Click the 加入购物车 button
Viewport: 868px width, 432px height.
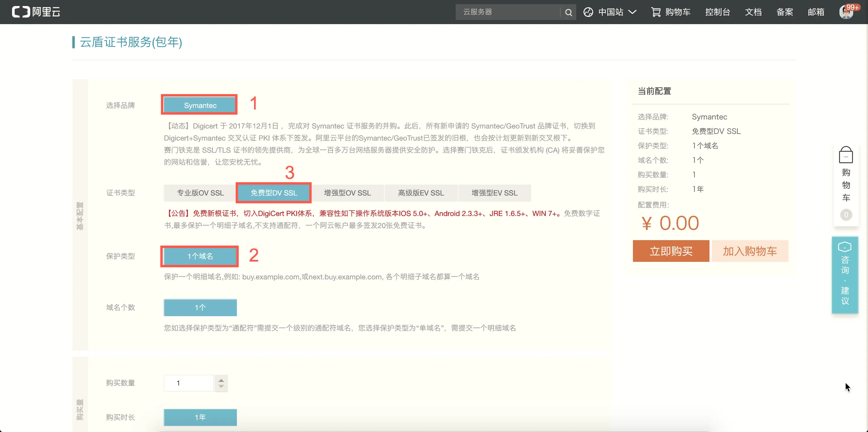pos(750,251)
